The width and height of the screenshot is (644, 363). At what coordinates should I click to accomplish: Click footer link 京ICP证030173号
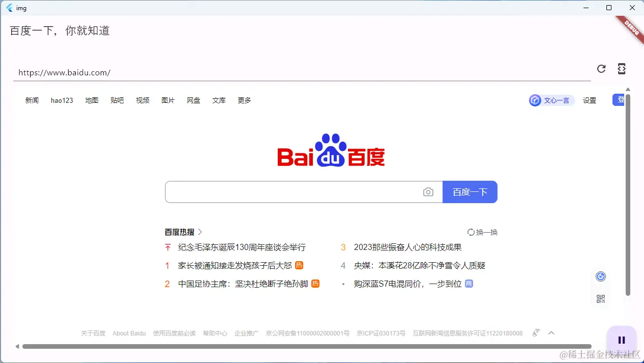click(x=381, y=333)
